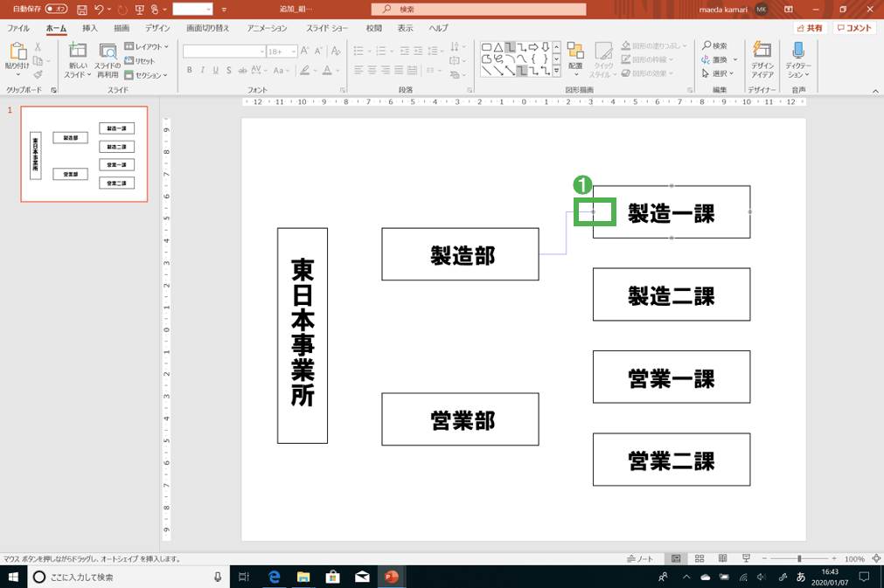Screen dimensions: 884x588
Task: Open the デザイン tab
Action: point(157,28)
